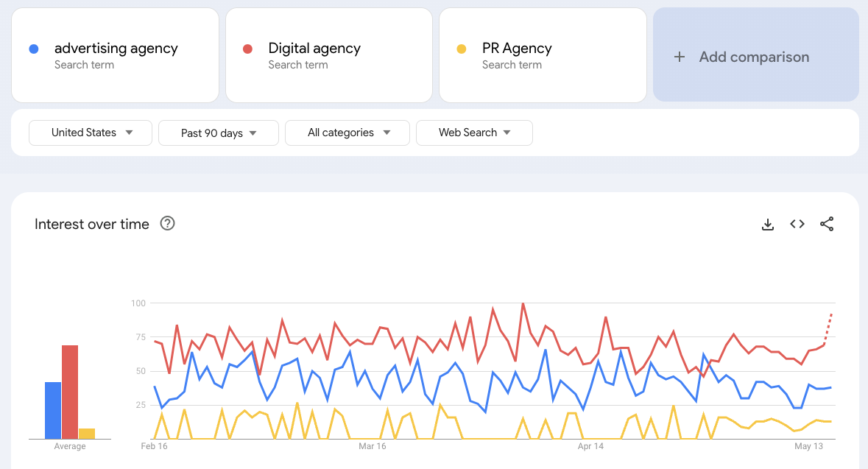Click the blue dot beside advertising agency

click(x=34, y=49)
